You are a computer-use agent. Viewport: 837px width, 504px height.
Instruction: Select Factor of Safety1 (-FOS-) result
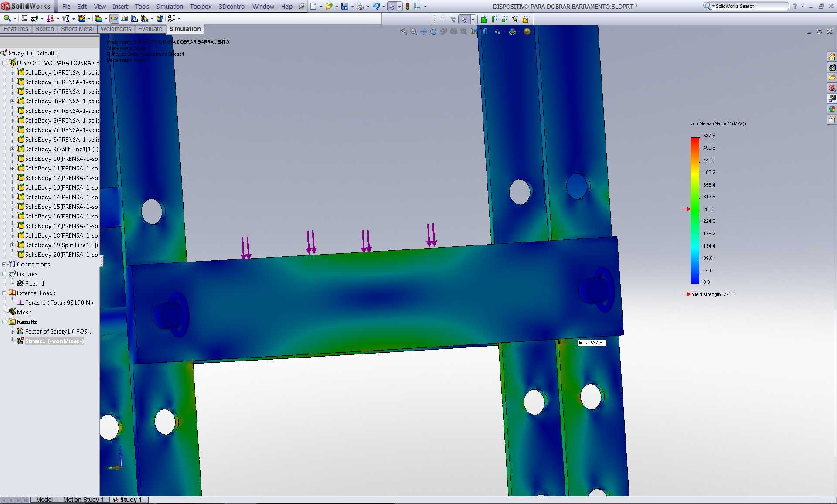(x=54, y=331)
